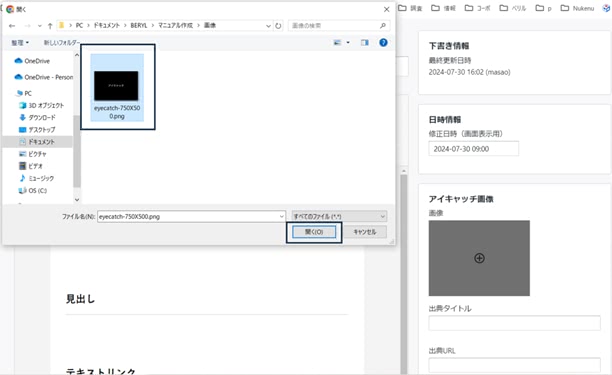612x375 pixels.
Task: Open ビデオ folder in sidebar
Action: point(30,166)
